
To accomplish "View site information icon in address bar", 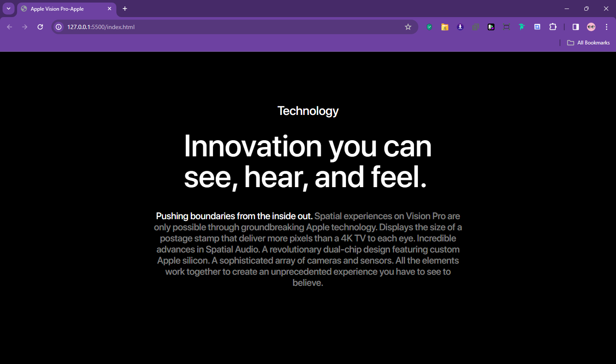I will (59, 27).
